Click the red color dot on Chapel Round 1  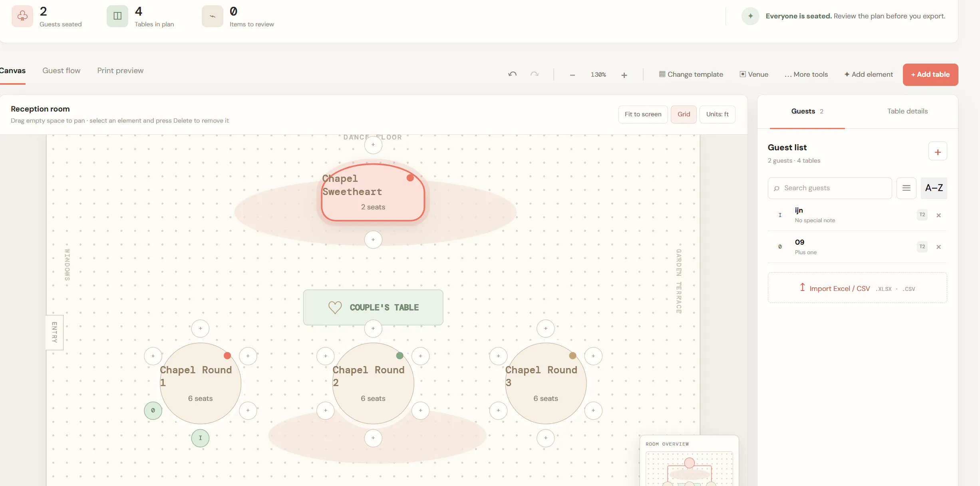pyautogui.click(x=227, y=356)
